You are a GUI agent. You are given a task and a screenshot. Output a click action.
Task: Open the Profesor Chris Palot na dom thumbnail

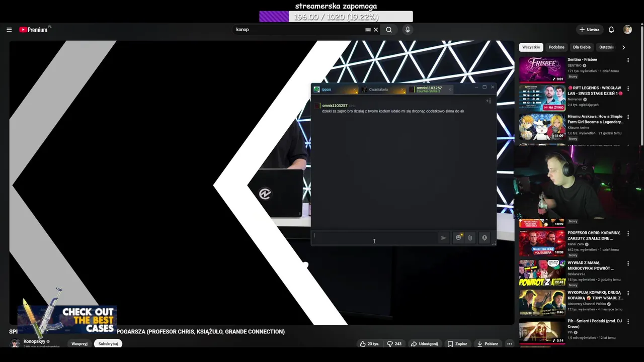(x=542, y=243)
